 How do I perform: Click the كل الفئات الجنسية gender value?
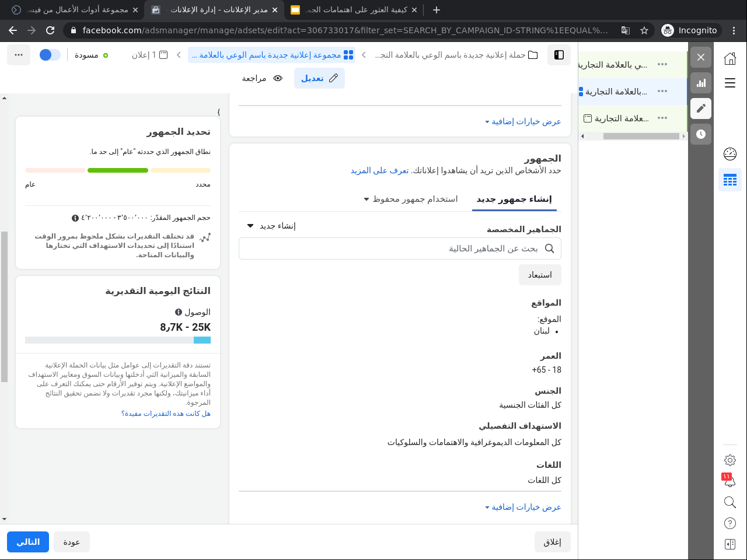coord(530,405)
